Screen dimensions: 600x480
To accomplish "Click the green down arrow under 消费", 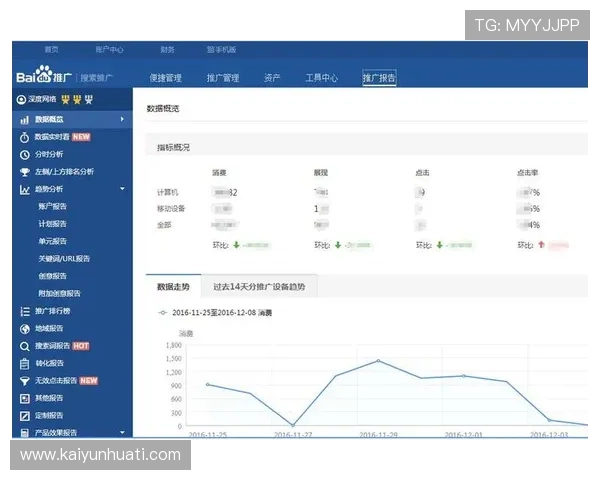I will 236,245.
